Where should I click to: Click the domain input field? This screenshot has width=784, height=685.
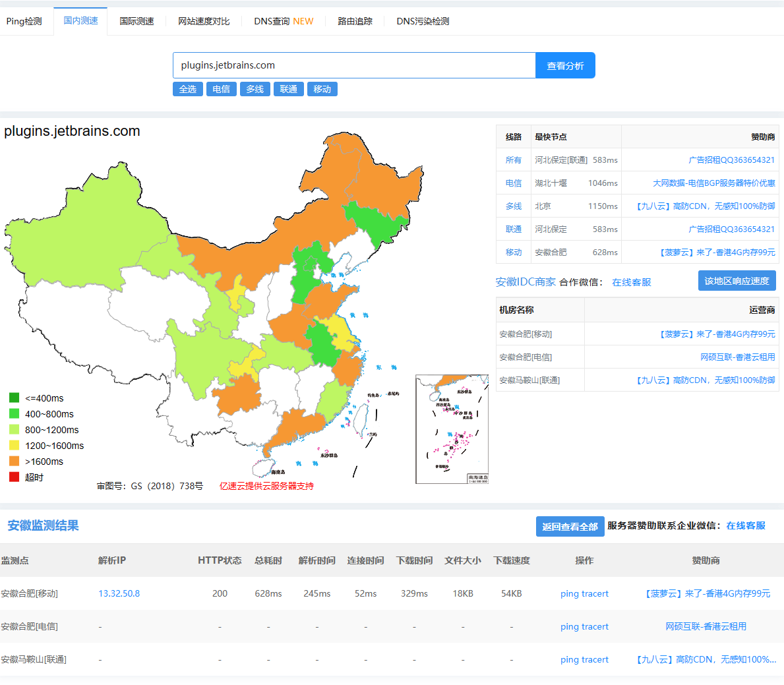coord(354,65)
